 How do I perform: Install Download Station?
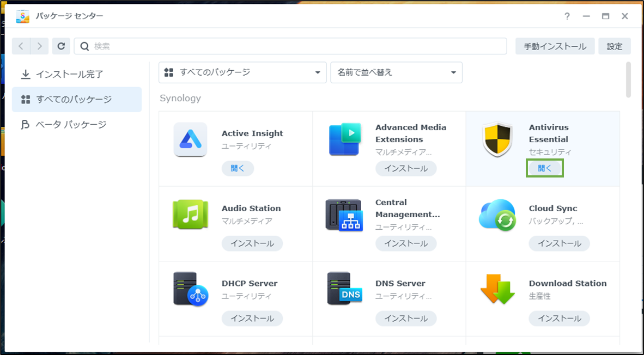pos(559,318)
